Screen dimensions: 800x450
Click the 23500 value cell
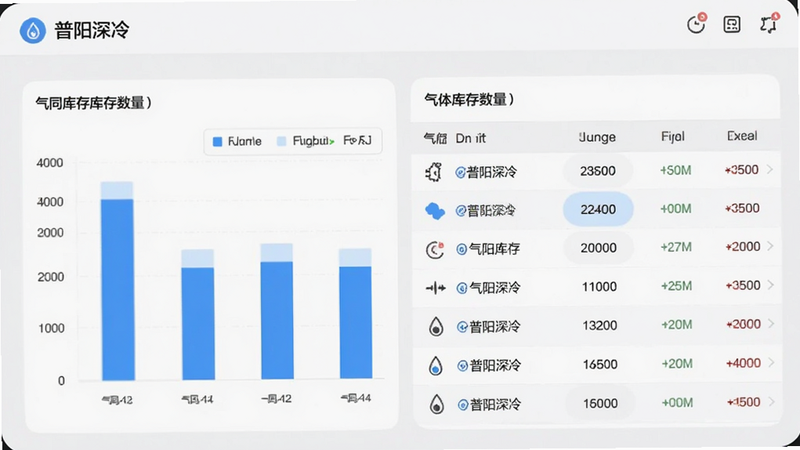pos(598,171)
